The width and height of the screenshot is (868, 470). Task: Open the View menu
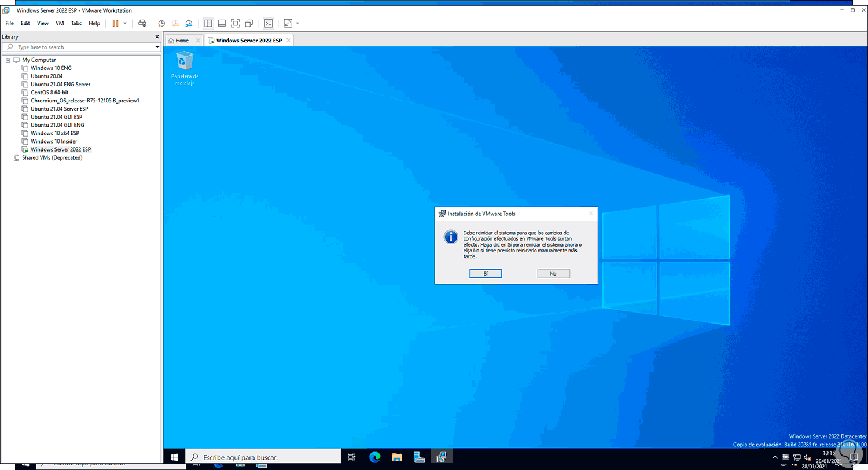[43, 23]
